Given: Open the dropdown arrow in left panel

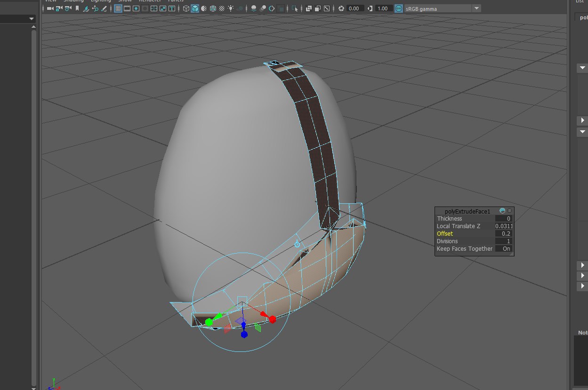Looking at the screenshot, I should point(32,19).
